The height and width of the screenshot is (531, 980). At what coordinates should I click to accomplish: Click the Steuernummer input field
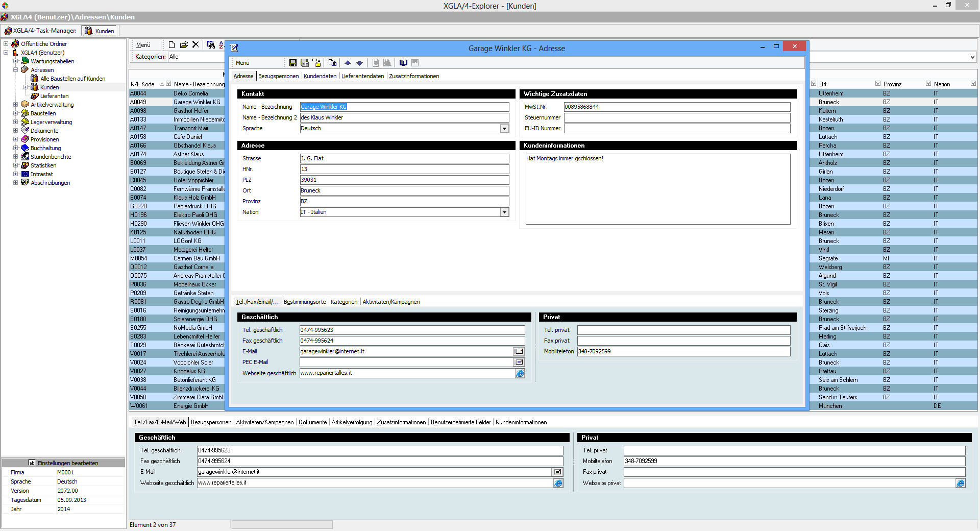point(677,117)
